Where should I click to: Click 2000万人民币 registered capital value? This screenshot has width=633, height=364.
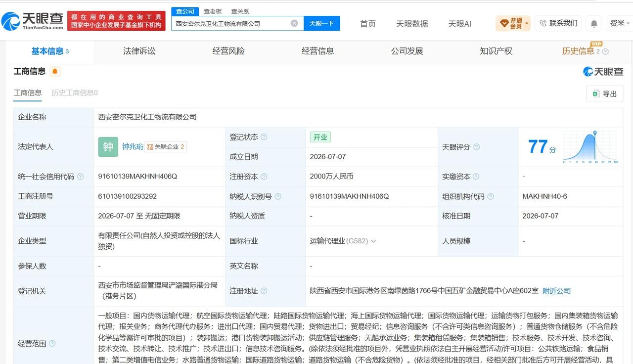[x=332, y=177]
